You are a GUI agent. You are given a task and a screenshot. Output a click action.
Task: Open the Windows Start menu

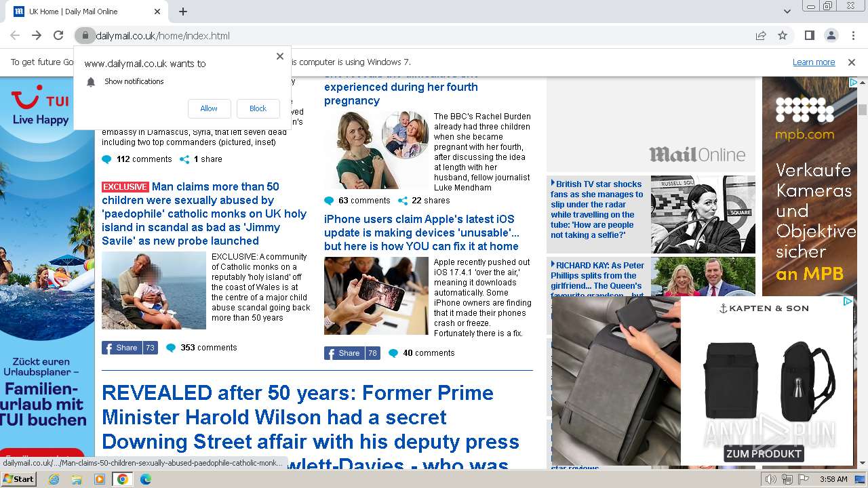[x=19, y=479]
